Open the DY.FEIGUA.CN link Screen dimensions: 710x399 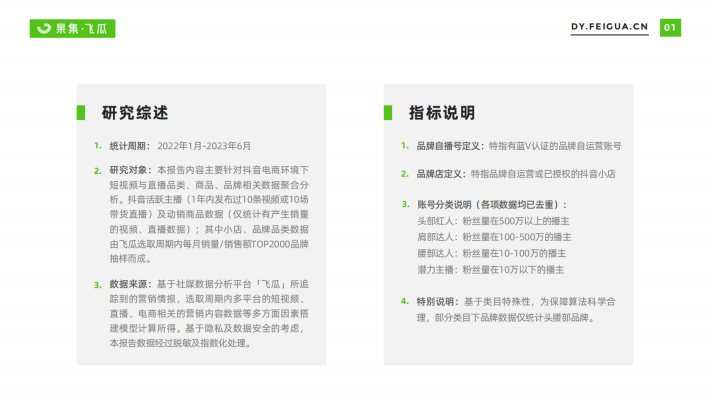tap(609, 27)
